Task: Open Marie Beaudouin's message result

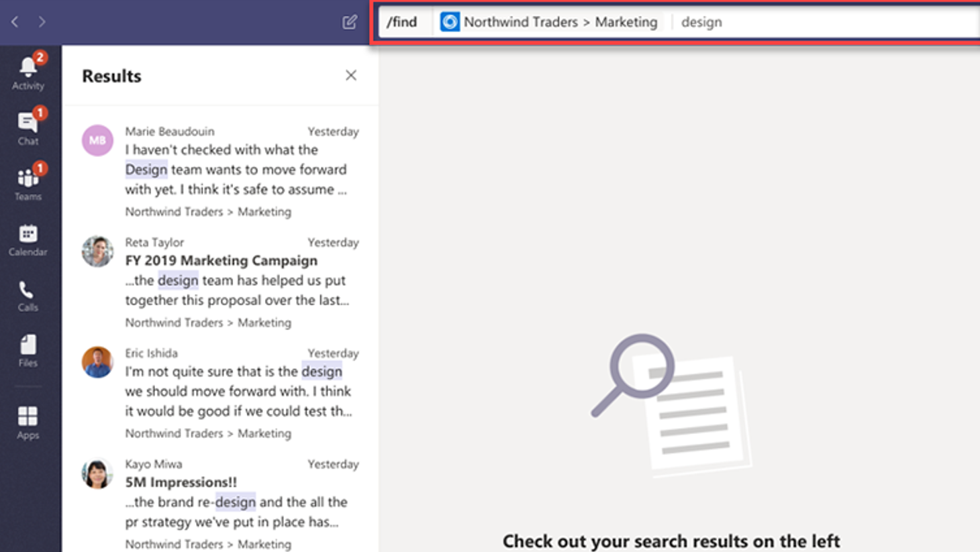Action: click(220, 171)
